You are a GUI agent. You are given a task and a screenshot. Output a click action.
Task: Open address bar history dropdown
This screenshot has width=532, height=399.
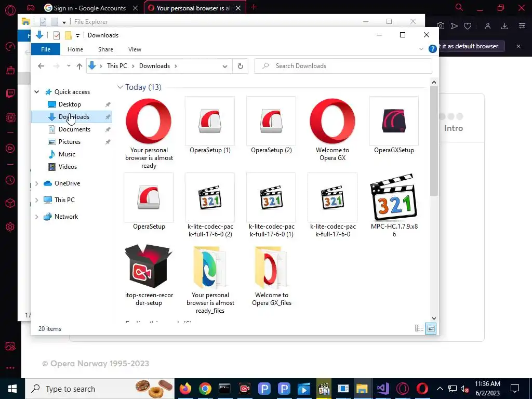224,66
